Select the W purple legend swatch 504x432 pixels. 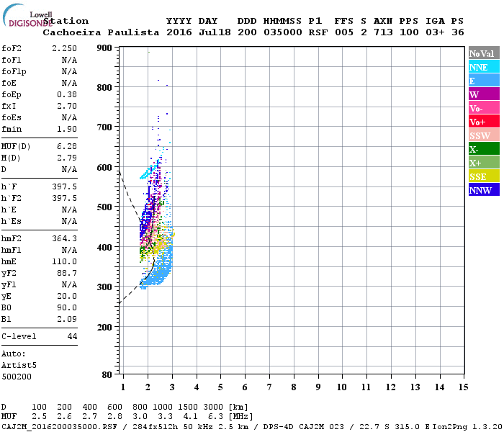tap(484, 94)
